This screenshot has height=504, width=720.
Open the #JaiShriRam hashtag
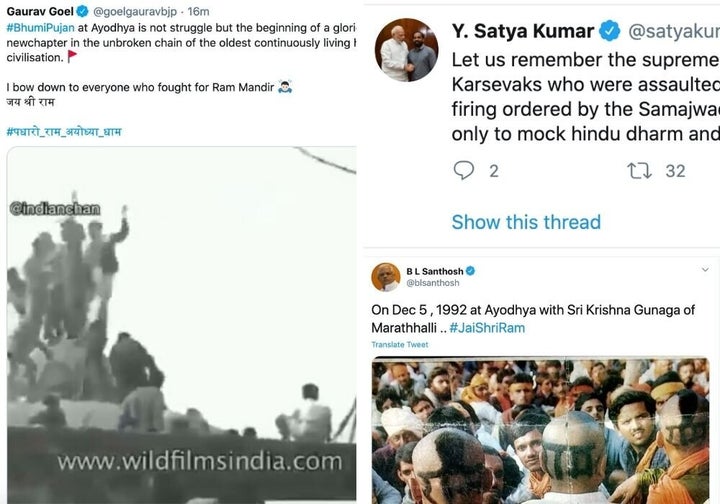[487, 328]
